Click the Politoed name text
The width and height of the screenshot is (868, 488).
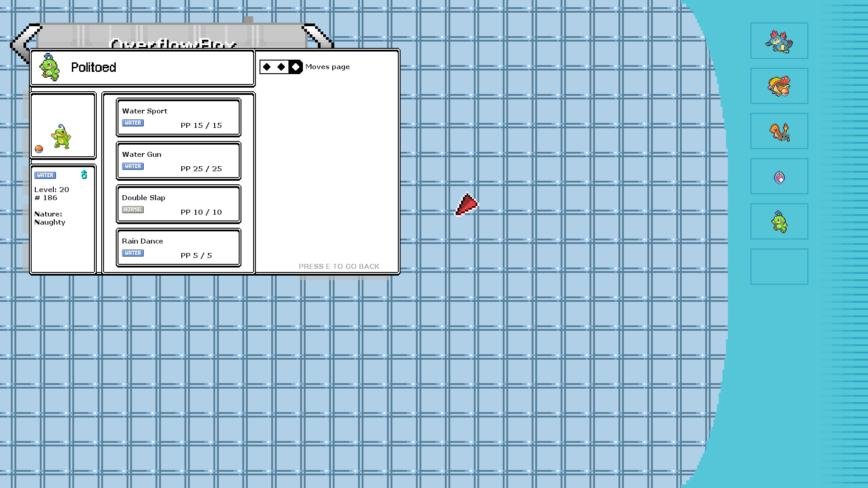tap(94, 67)
